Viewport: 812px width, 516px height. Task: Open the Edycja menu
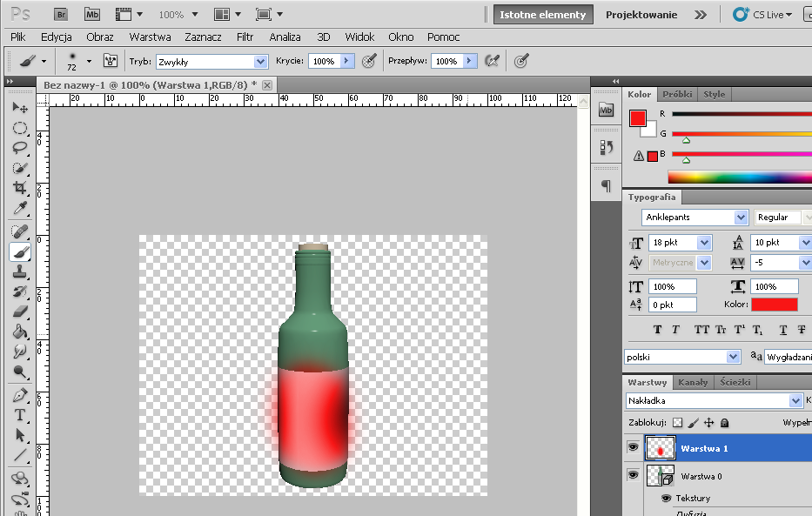(56, 37)
